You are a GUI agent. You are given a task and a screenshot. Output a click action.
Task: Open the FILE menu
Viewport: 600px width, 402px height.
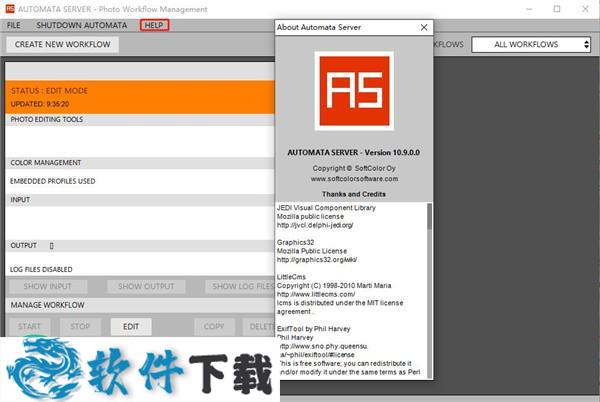14,23
